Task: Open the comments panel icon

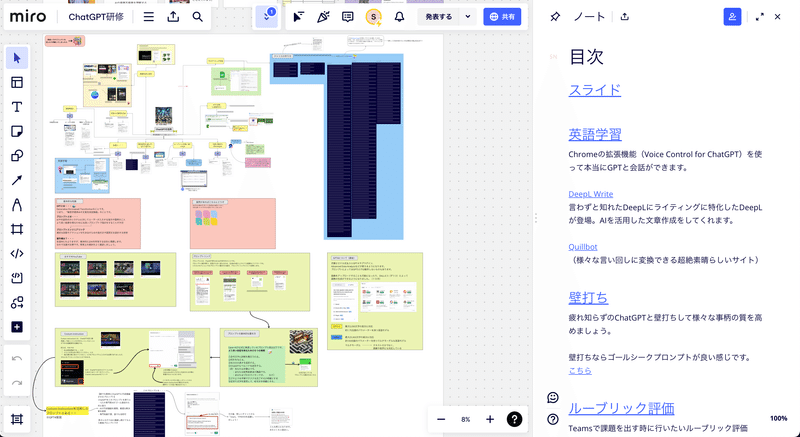Action: coord(347,17)
